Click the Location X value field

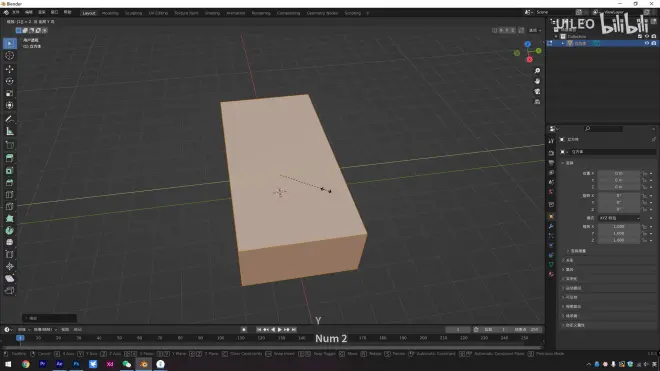click(619, 173)
